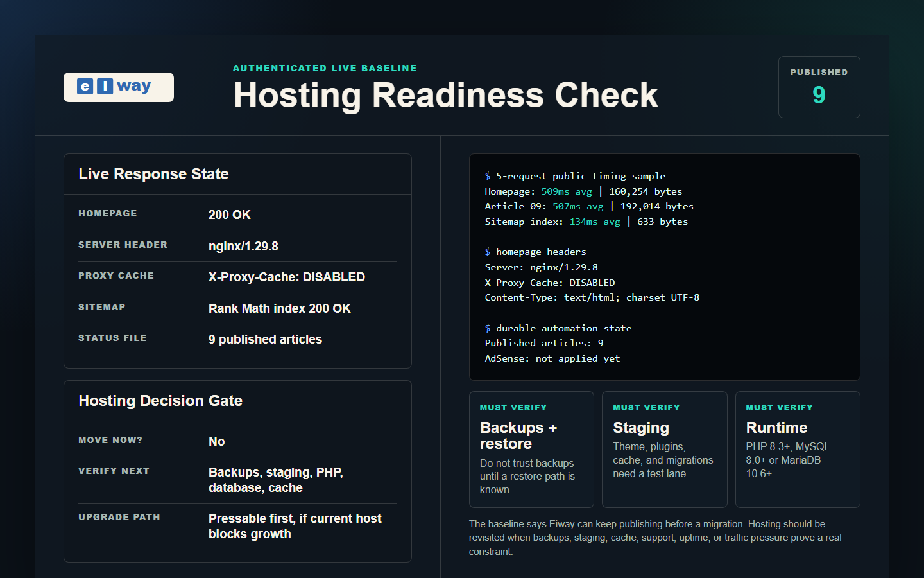
Task: Select the 9 published articles value
Action: tap(265, 339)
